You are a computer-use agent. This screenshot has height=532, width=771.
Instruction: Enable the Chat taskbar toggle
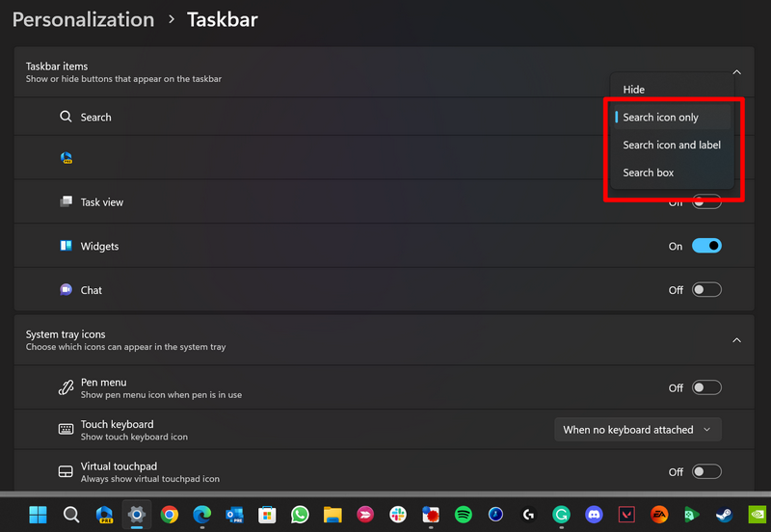tap(706, 290)
